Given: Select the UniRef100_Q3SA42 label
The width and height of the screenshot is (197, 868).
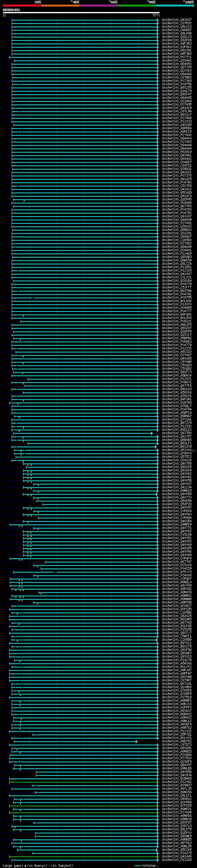Looking at the screenshot, I should [176, 61].
